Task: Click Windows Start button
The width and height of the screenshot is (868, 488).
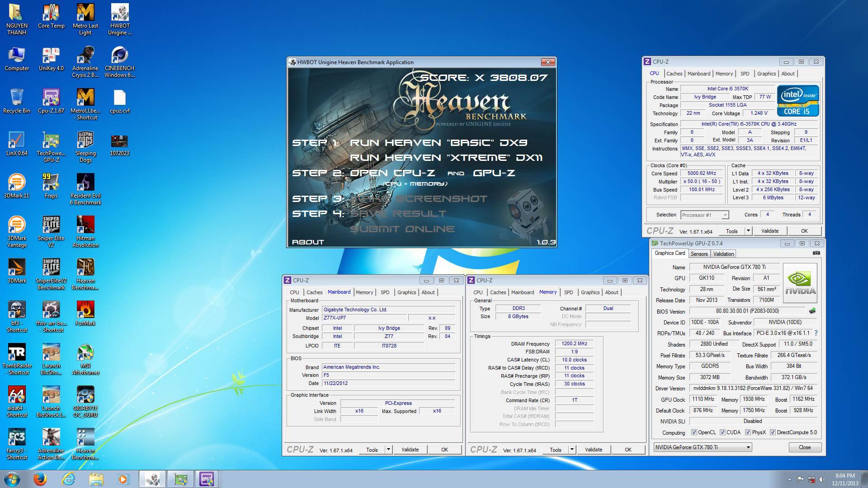Action: (11, 479)
